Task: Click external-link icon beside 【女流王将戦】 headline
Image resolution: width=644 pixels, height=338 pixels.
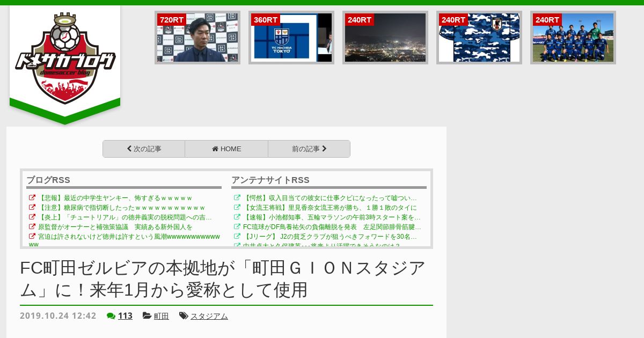Action: pyautogui.click(x=237, y=208)
